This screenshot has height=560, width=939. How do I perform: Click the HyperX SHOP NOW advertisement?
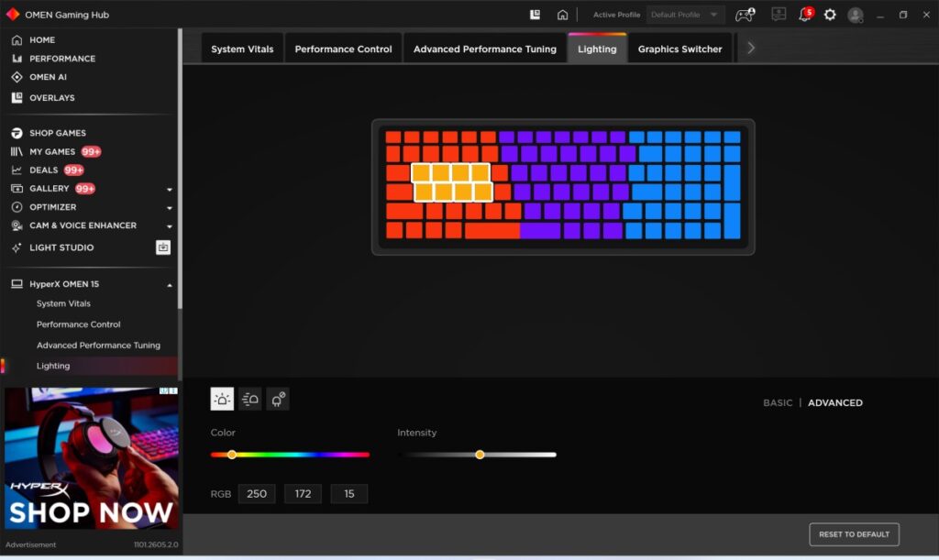point(92,459)
